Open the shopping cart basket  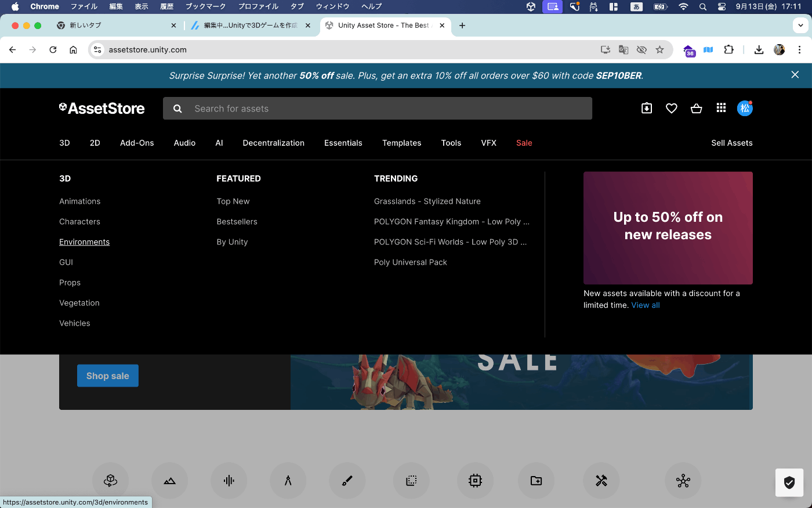point(697,108)
